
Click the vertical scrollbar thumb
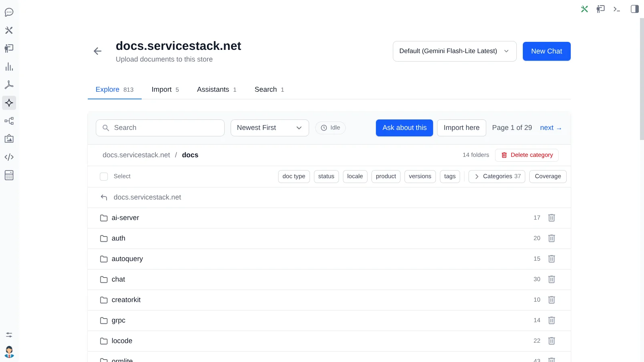click(642, 79)
